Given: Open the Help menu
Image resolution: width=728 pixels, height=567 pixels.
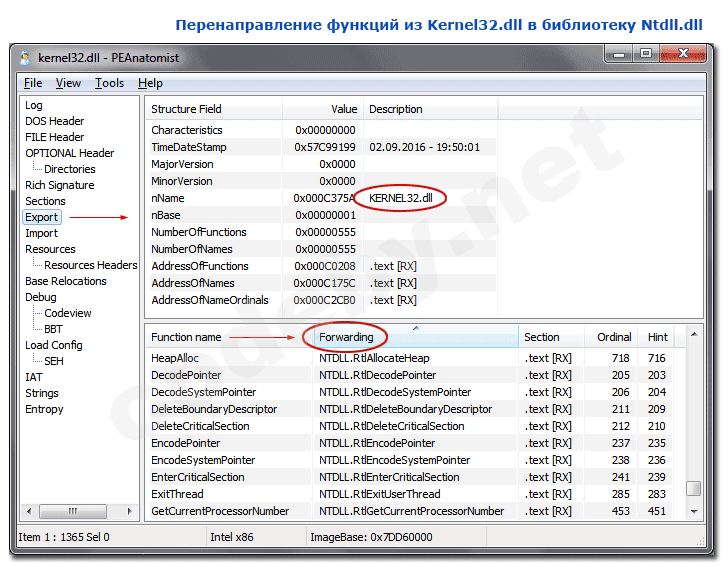Looking at the screenshot, I should 150,83.
